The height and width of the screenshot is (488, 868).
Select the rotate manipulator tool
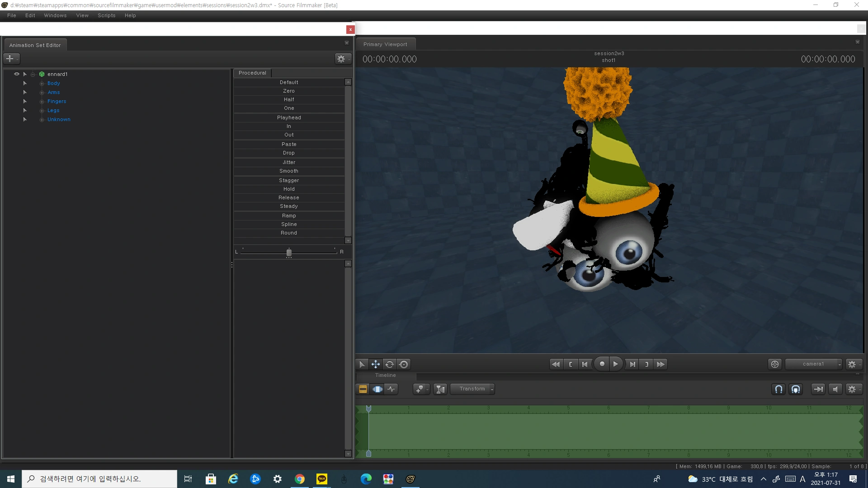click(390, 364)
